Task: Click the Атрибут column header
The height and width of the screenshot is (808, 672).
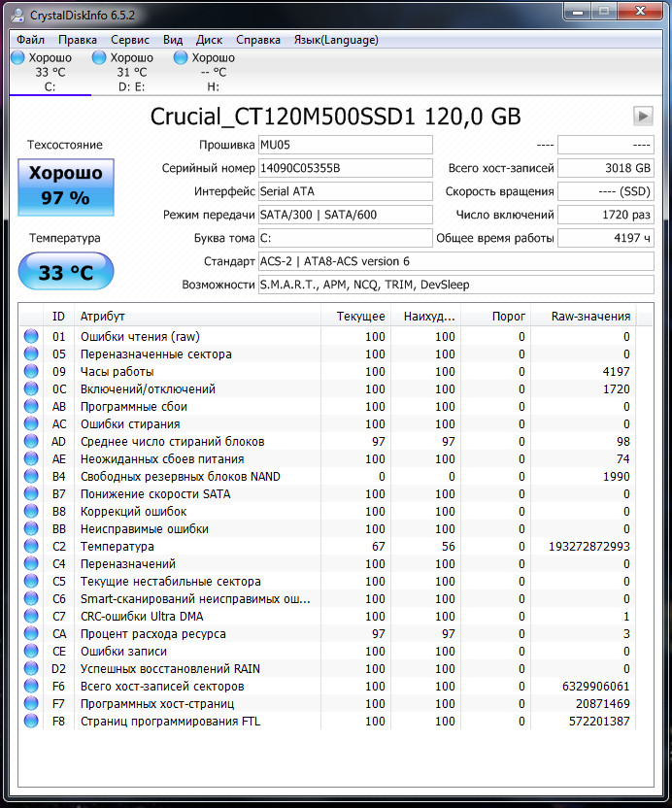Action: (197, 317)
